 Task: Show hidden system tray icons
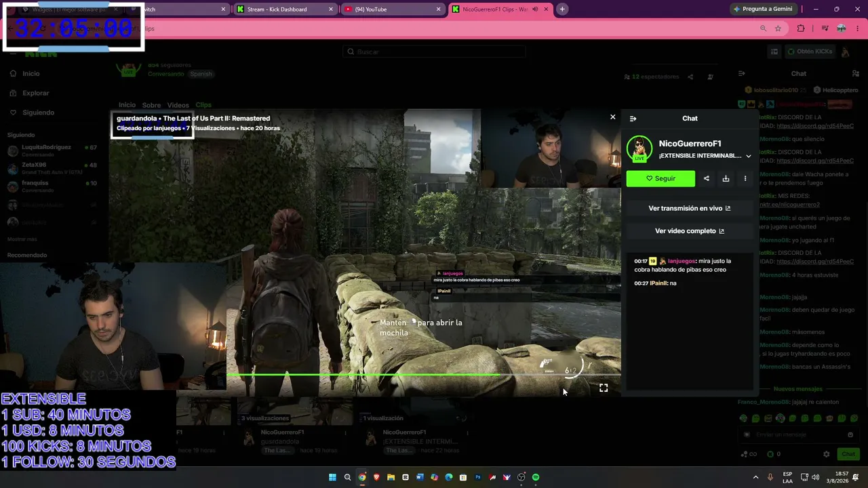pyautogui.click(x=755, y=477)
